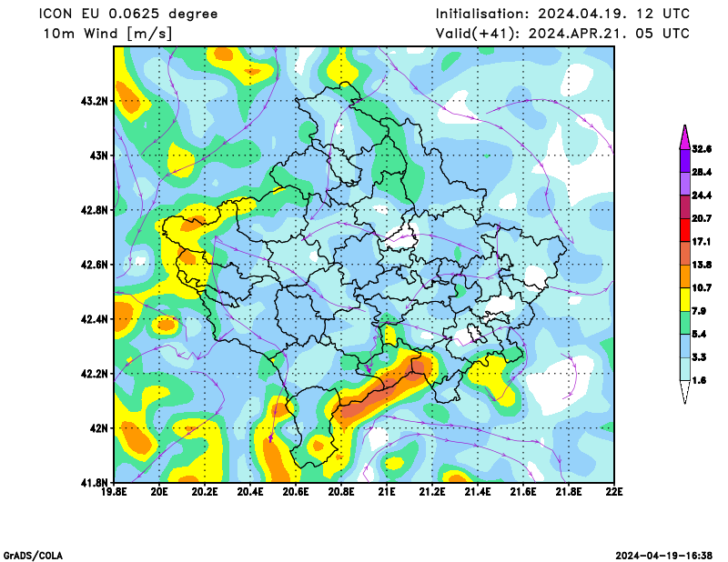
Task: Click the 20.6E longitude label
Action: pos(297,492)
